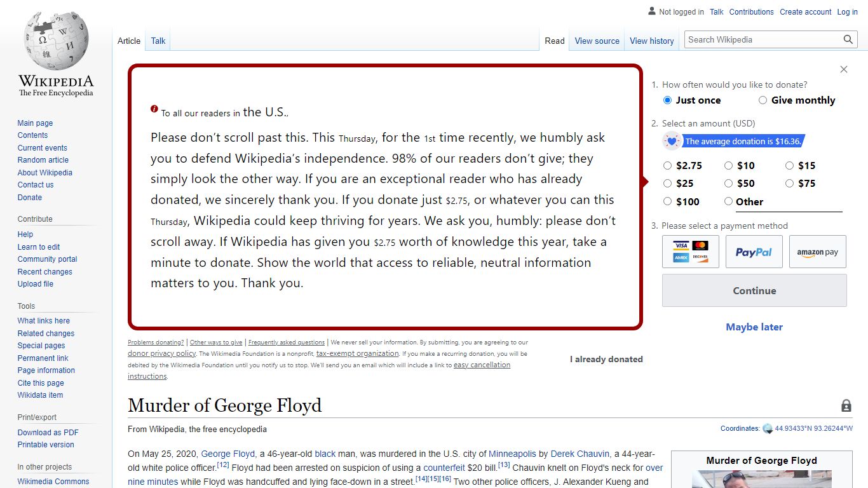Open Contributions link
The height and width of the screenshot is (488, 868).
pyautogui.click(x=752, y=12)
